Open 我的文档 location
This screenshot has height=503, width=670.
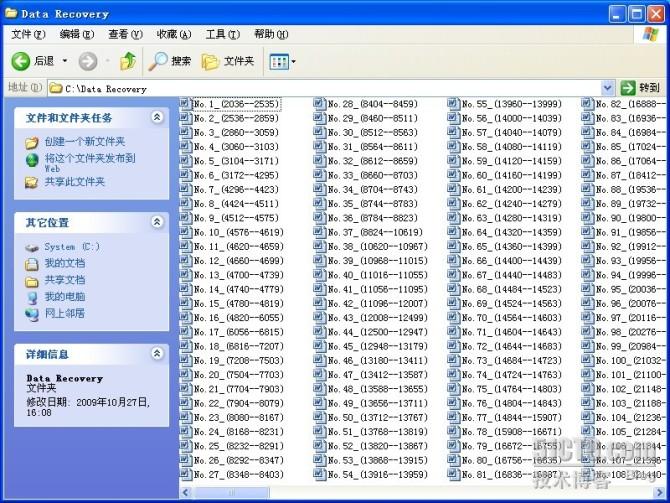(x=65, y=264)
